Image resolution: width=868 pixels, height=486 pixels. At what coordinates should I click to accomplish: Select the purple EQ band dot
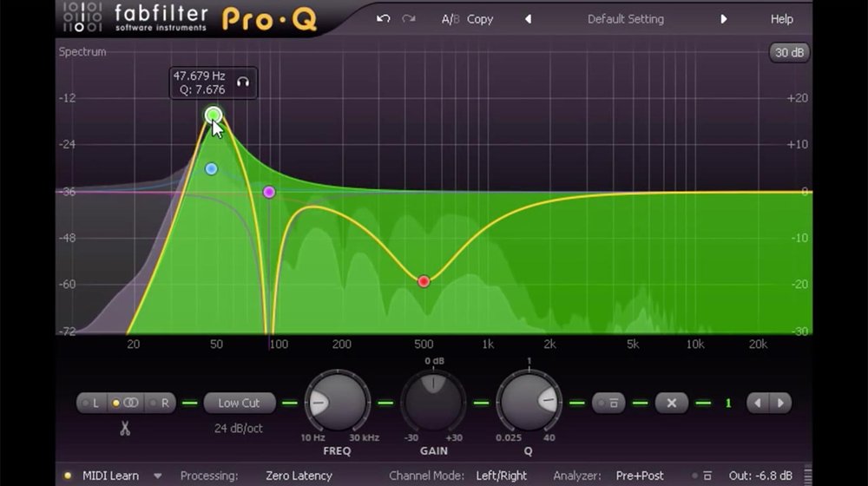269,192
